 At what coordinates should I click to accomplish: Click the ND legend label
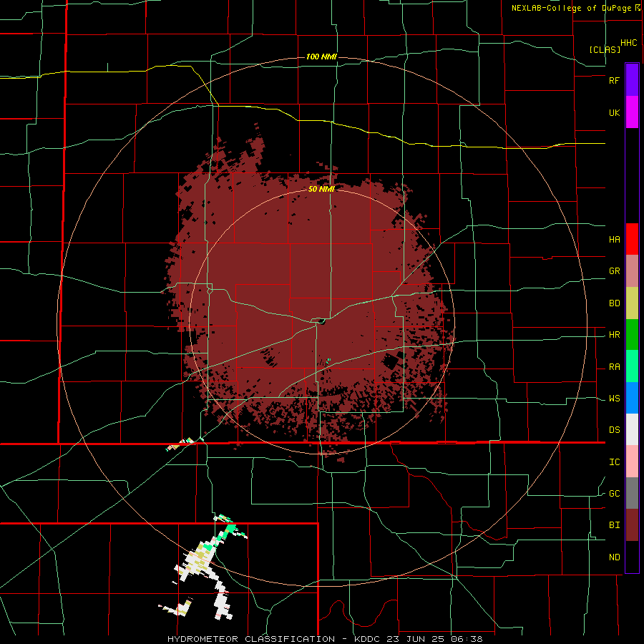(x=614, y=557)
